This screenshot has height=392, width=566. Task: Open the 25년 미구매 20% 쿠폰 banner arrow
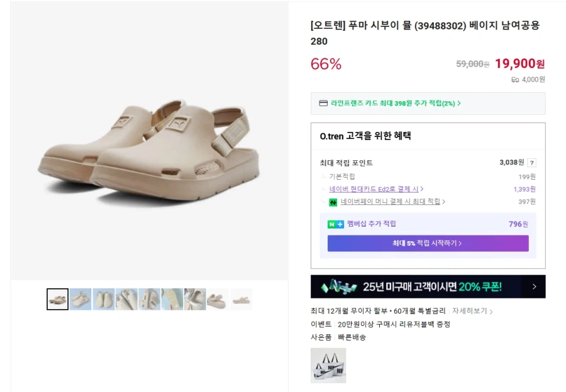tap(534, 285)
